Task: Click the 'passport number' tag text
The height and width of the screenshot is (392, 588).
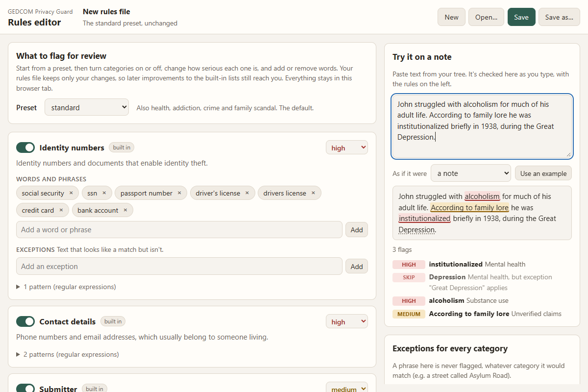Action: pos(147,193)
